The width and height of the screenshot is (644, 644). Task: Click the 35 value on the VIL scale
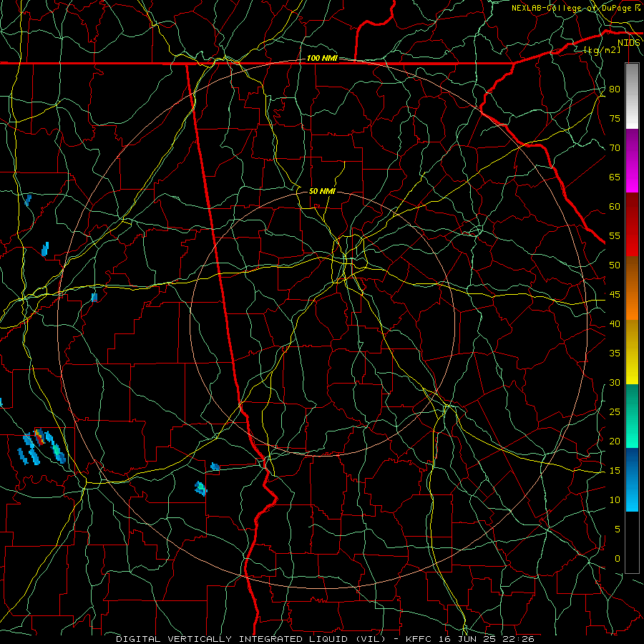tap(615, 353)
